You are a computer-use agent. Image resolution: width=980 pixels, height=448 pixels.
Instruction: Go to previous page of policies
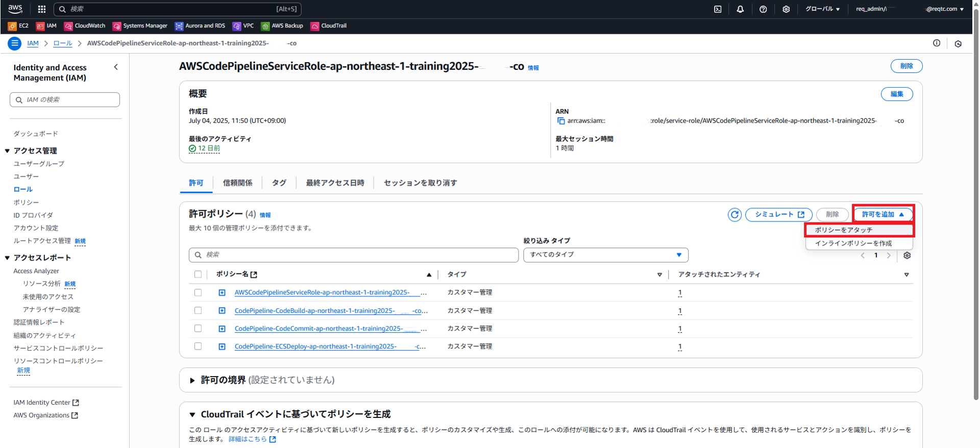pyautogui.click(x=863, y=256)
